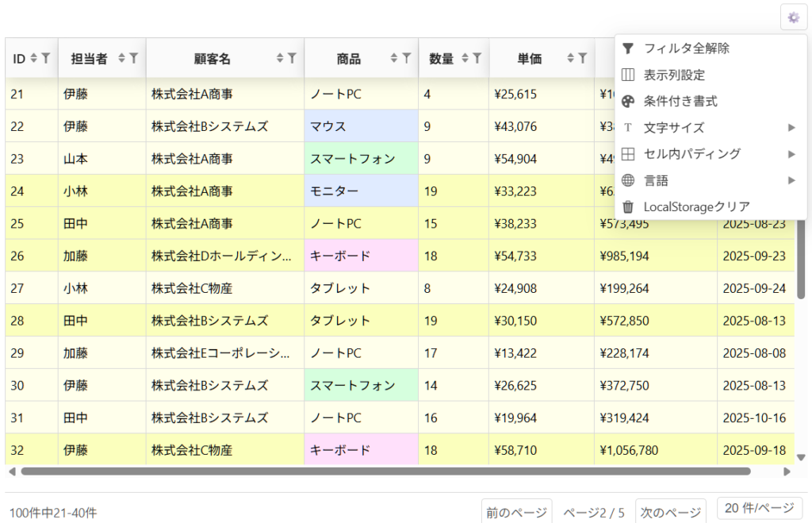
Task: Toggle sort on the 単価 column
Action: pyautogui.click(x=570, y=58)
